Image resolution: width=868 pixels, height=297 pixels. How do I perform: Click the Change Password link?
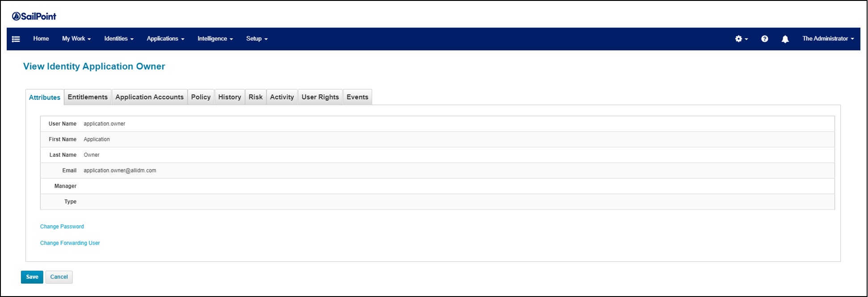[x=62, y=226]
